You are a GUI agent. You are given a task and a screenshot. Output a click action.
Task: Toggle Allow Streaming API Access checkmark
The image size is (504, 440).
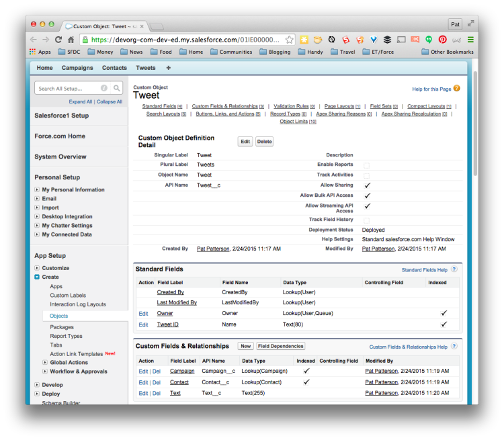click(x=367, y=206)
